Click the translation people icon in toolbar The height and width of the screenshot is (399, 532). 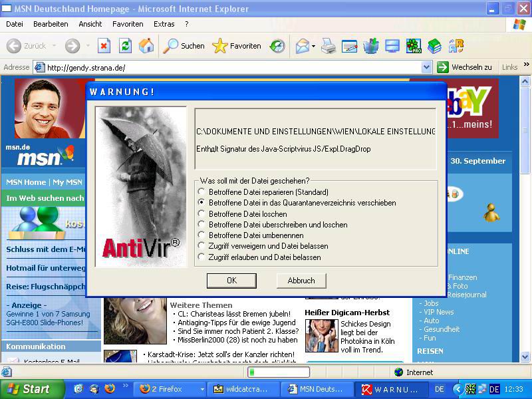tap(456, 46)
